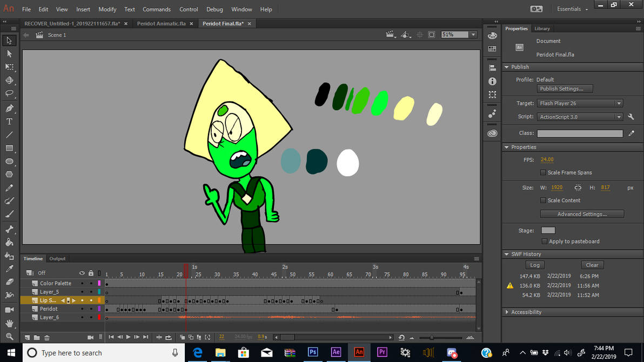Lock the Color Palette layer
The image size is (644, 362).
[91, 283]
